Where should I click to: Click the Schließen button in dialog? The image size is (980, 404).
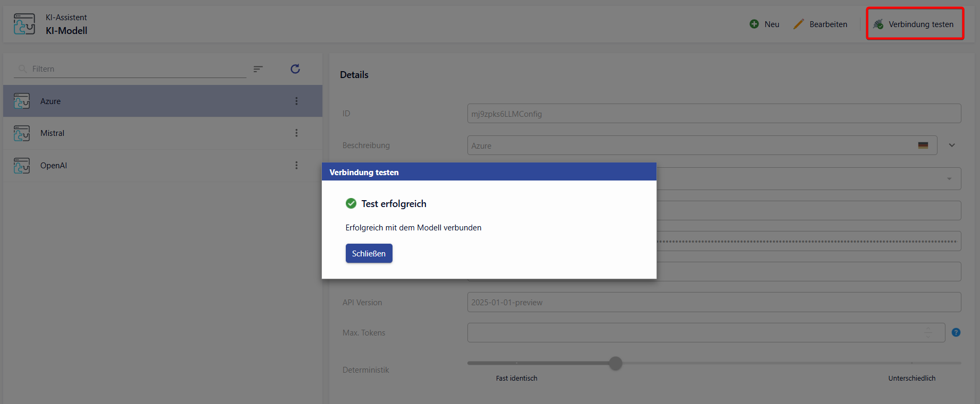(x=369, y=254)
